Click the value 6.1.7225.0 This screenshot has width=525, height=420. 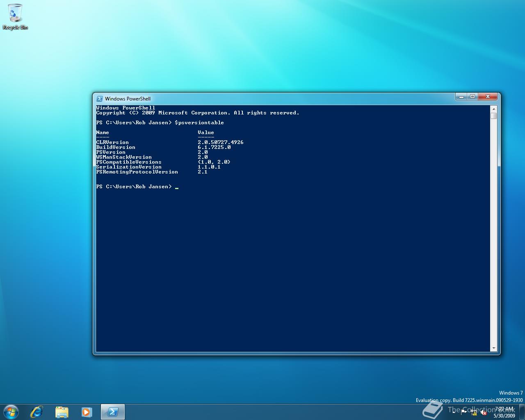(214, 147)
